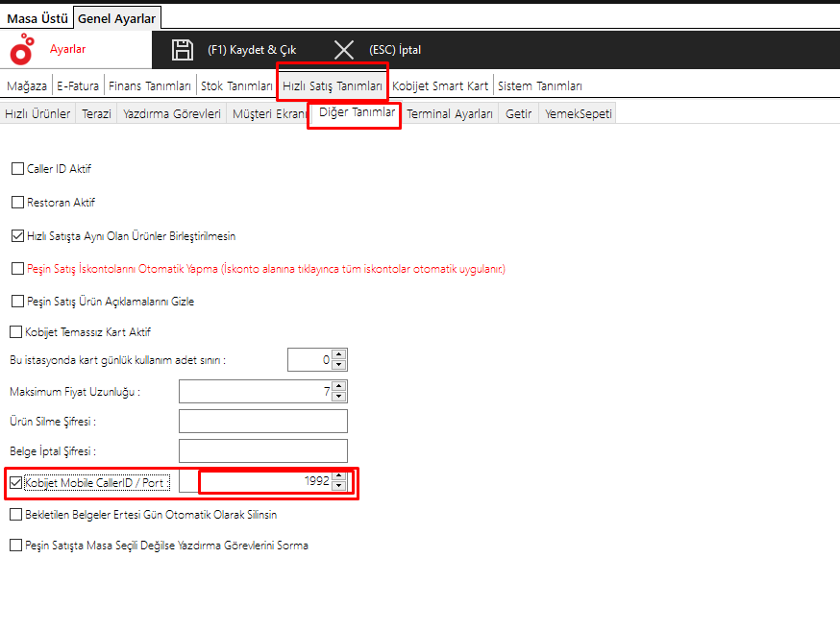Screen dimensions: 840x631
Task: Click the red Ayarlar label
Action: click(67, 49)
